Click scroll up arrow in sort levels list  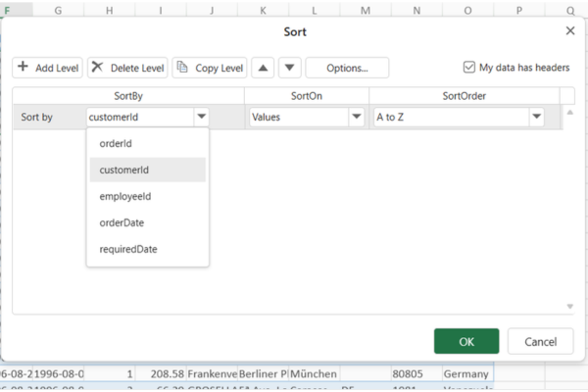point(570,112)
